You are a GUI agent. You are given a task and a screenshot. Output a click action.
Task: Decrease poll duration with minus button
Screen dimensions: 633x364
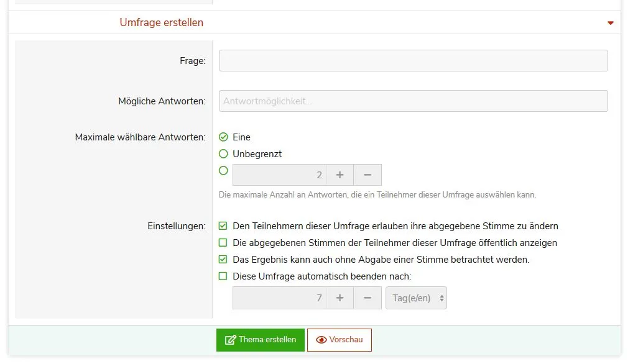367,298
